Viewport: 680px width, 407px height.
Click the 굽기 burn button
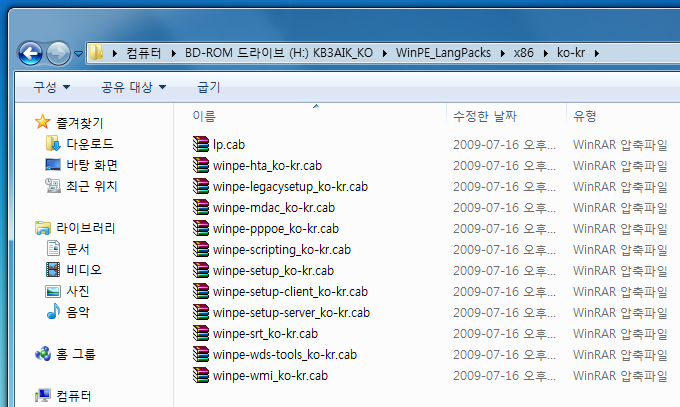coord(209,87)
